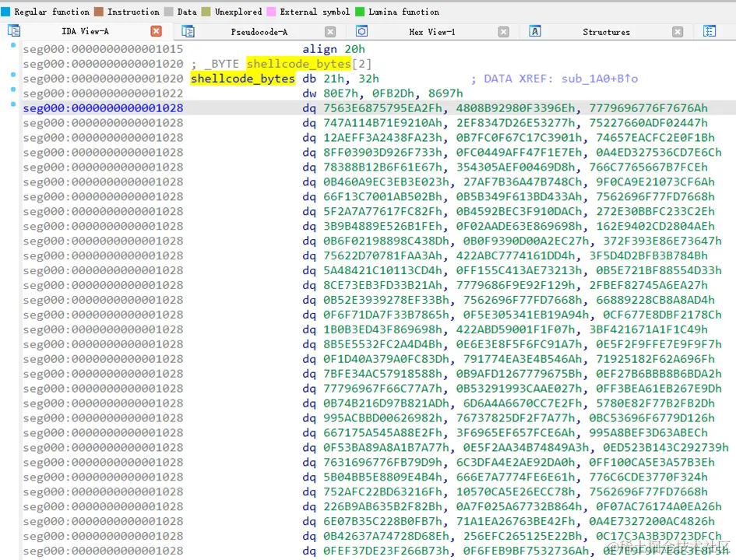Click value 162E9402CD2804AEh

656,226
